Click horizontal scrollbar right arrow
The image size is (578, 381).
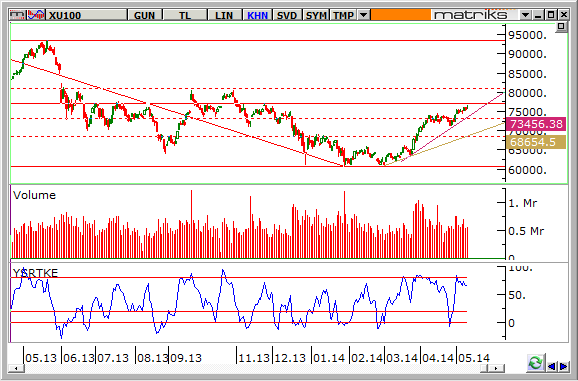tap(496, 368)
